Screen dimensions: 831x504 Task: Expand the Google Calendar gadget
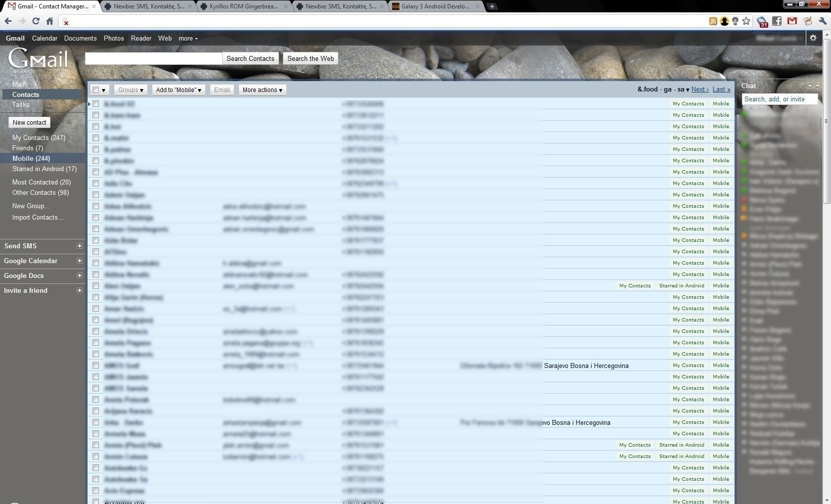(x=79, y=261)
